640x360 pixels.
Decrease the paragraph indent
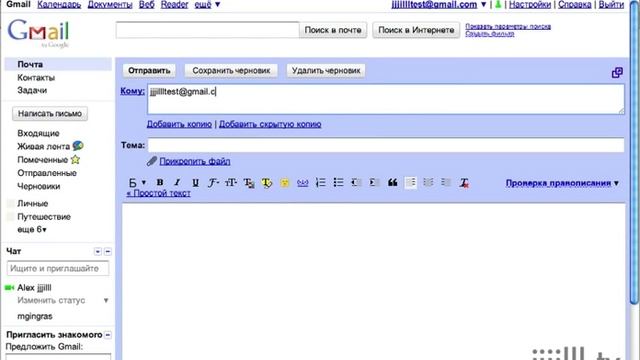[x=356, y=182]
